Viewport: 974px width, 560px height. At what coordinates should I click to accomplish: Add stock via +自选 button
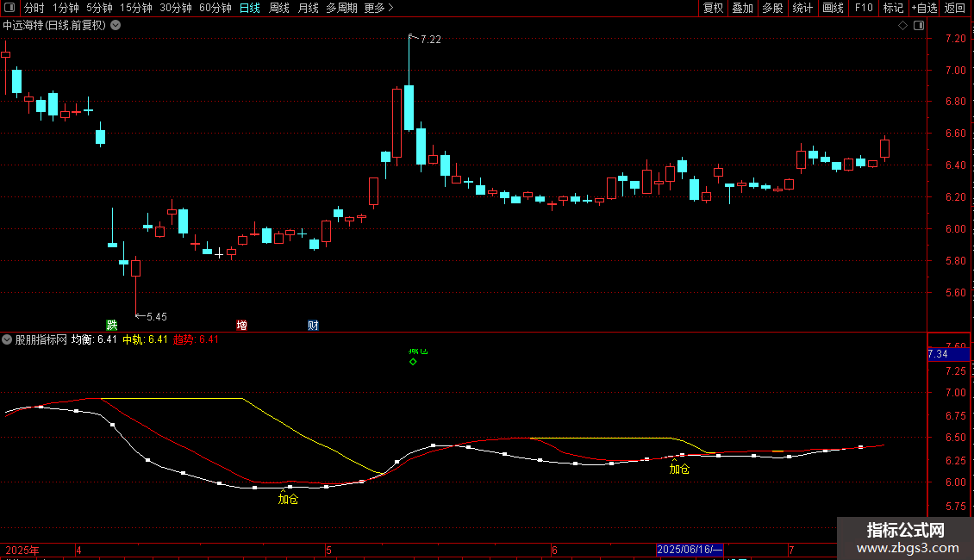coord(924,8)
